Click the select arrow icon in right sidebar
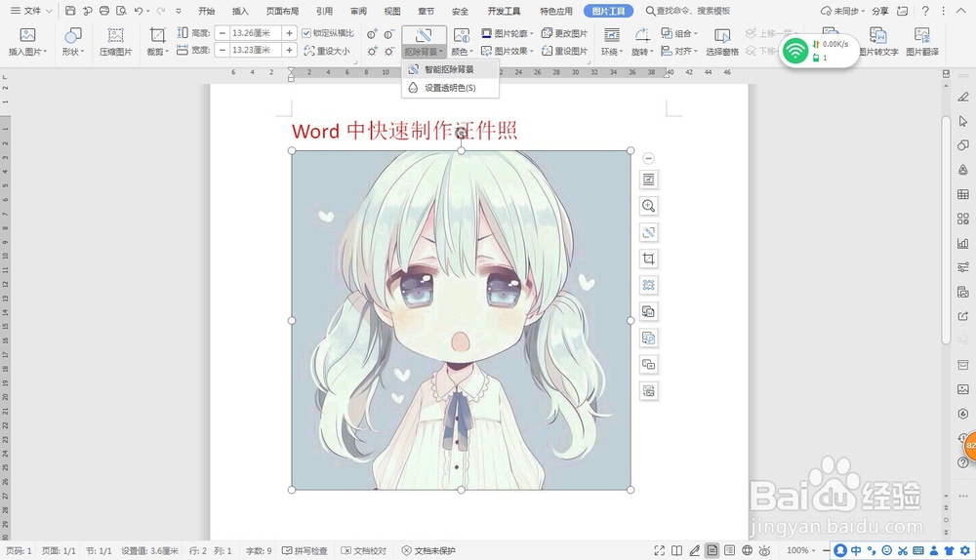The height and width of the screenshot is (560, 976). (x=963, y=121)
